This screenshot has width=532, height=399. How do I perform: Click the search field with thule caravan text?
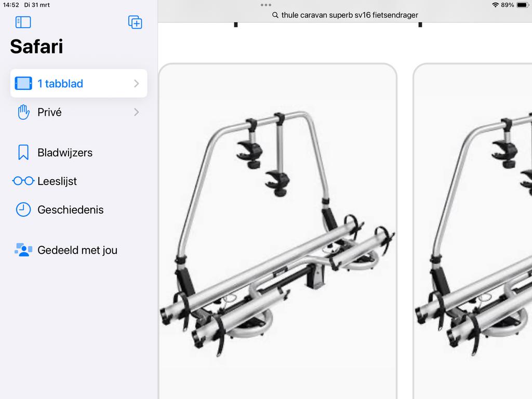pos(345,15)
